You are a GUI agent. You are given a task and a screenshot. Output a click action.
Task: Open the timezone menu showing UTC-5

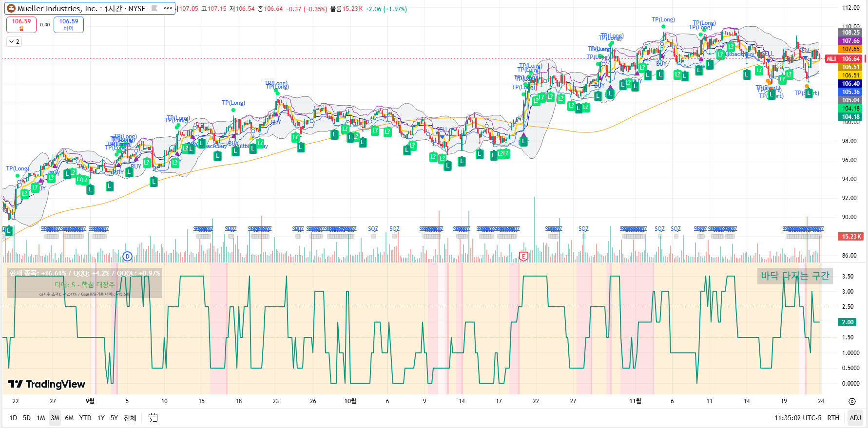coord(798,418)
